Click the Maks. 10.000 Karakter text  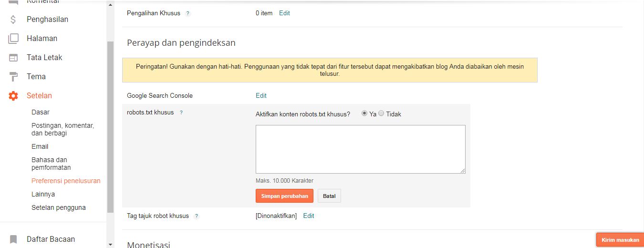[284, 181]
